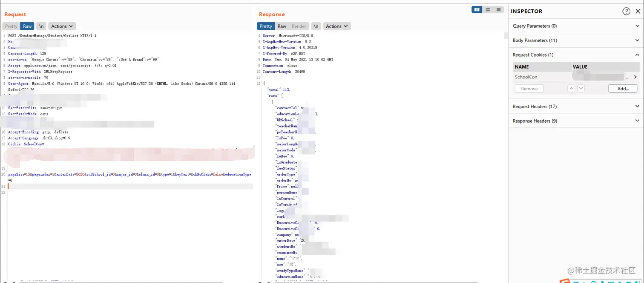
Task: Click Accept-Encoding: gzip, deflate line
Action: (x=38, y=132)
